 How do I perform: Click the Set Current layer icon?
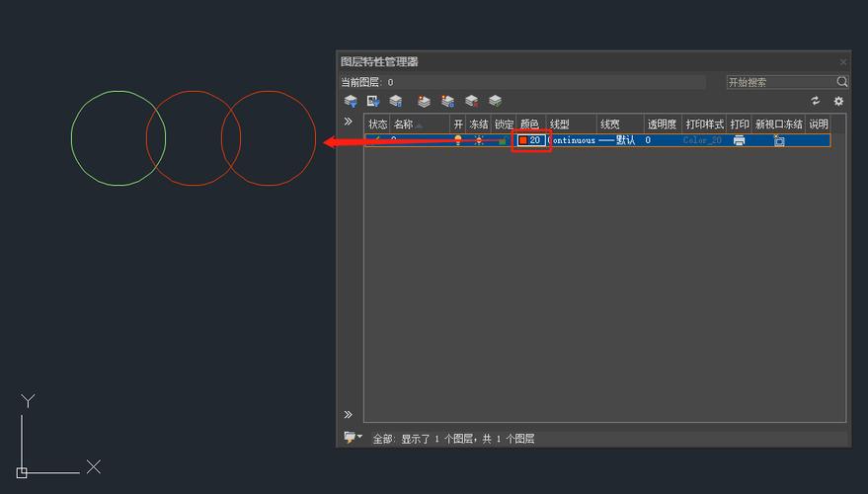point(495,101)
